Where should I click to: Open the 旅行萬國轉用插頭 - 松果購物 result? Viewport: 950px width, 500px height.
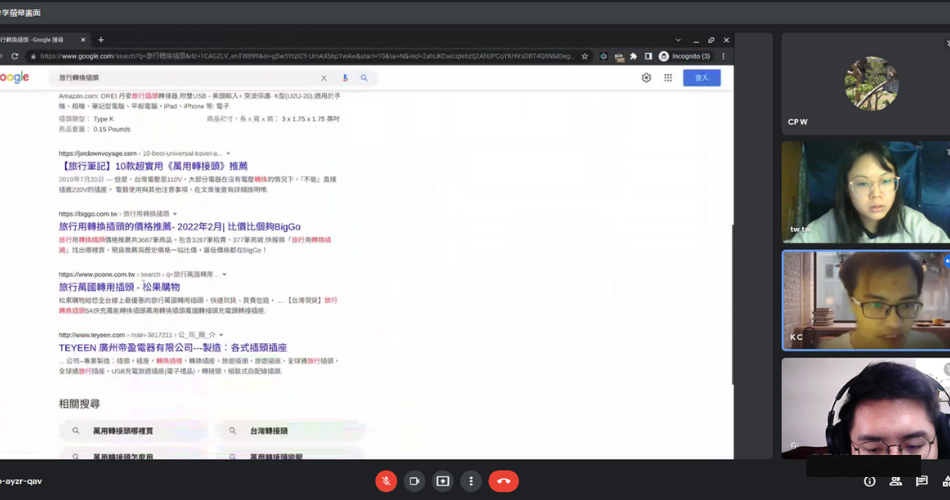119,287
